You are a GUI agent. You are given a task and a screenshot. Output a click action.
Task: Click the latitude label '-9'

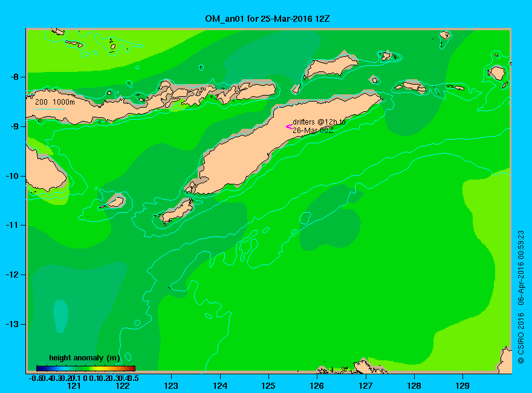pyautogui.click(x=15, y=126)
